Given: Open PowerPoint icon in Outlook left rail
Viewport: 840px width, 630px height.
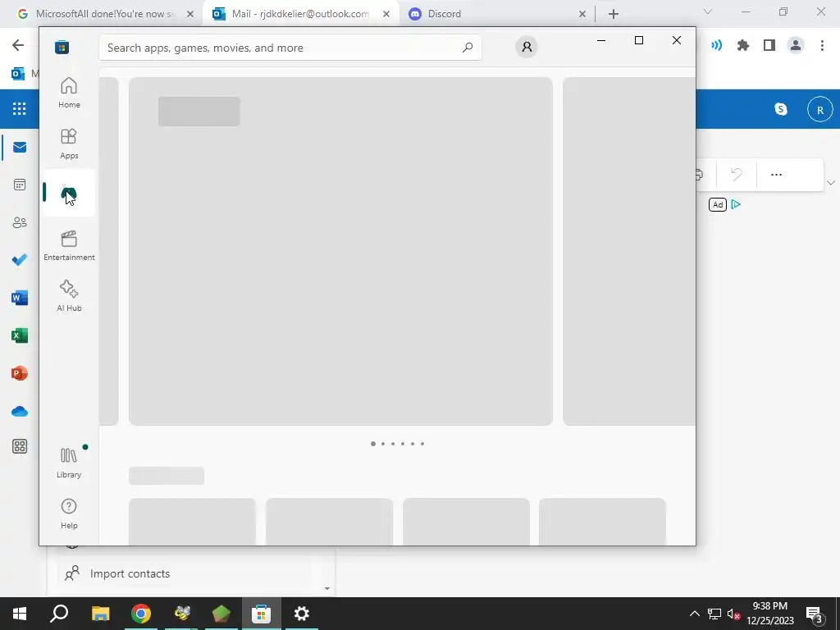Looking at the screenshot, I should (20, 373).
